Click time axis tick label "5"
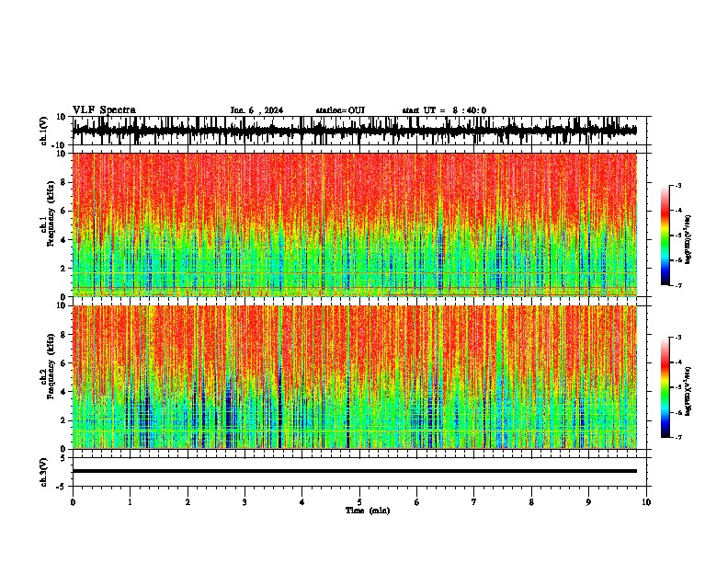The height and width of the screenshot is (563, 728). [x=359, y=502]
